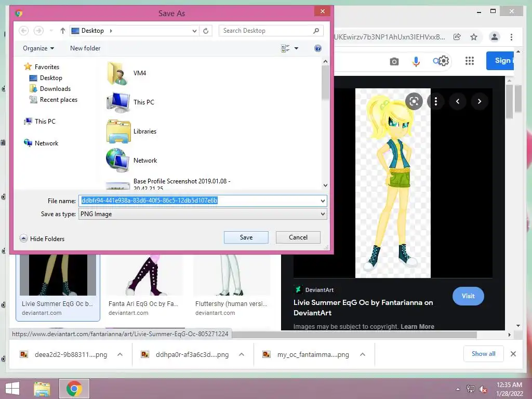The height and width of the screenshot is (399, 532).
Task: Go to next image in preview
Action: coord(479,101)
